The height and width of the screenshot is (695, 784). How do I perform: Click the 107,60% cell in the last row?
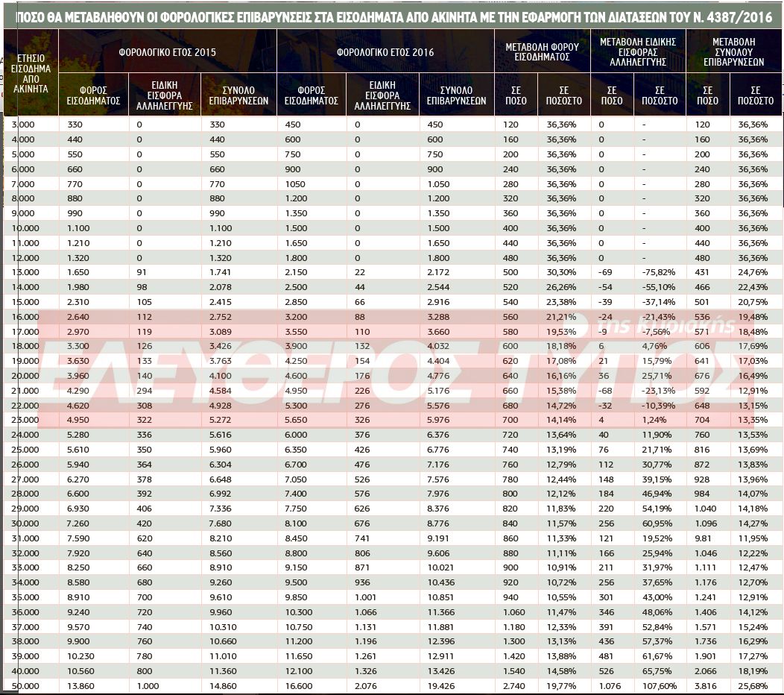658,686
